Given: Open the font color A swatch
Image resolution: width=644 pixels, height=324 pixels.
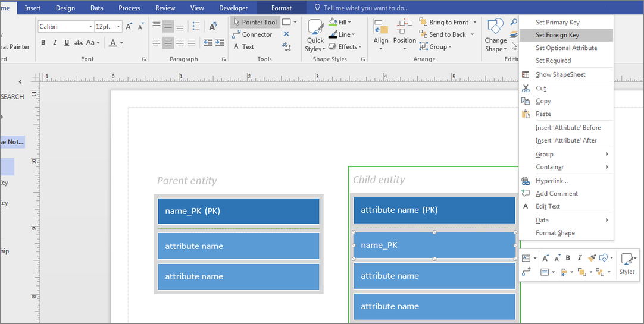Looking at the screenshot, I should click(x=113, y=43).
